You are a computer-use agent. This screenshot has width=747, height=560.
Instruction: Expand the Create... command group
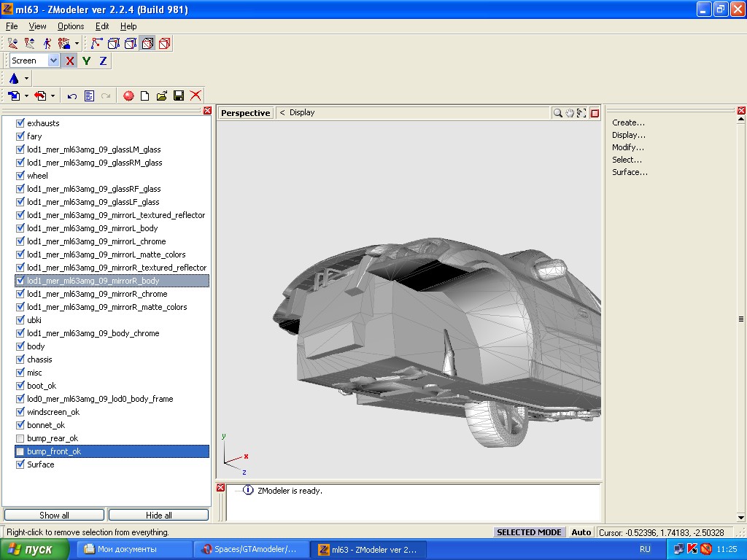[x=628, y=122]
